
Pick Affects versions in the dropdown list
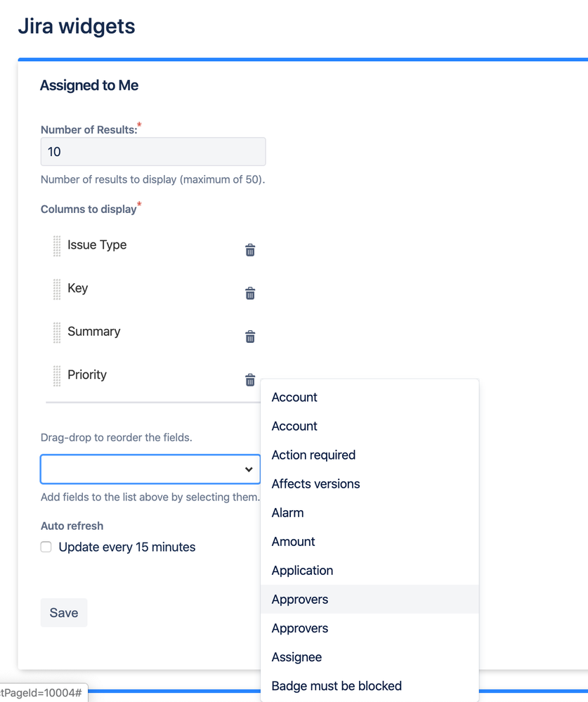370,483
